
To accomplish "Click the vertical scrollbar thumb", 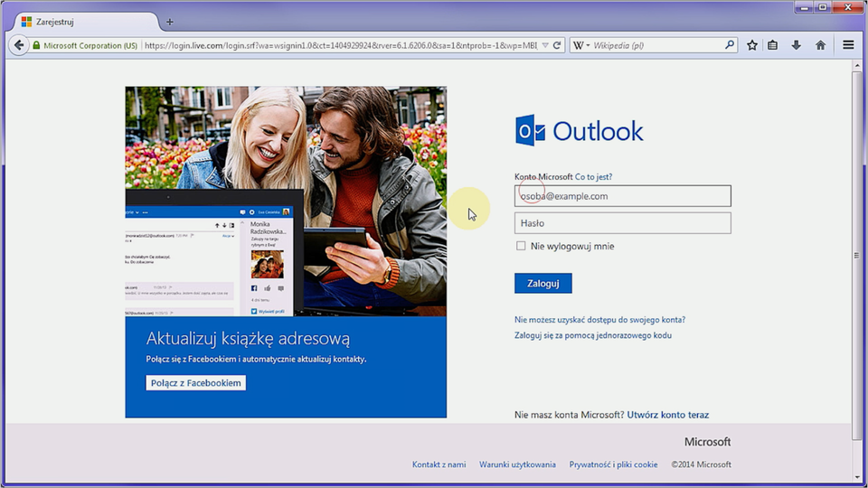I will click(x=857, y=255).
